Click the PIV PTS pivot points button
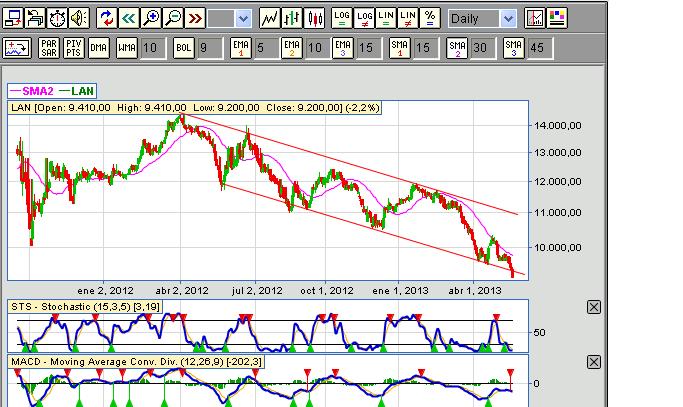 pos(73,47)
